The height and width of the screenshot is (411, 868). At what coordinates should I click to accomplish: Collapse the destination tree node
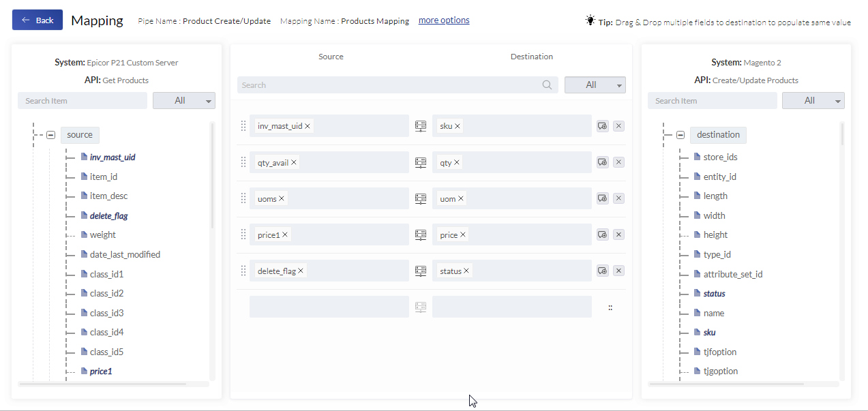click(680, 135)
